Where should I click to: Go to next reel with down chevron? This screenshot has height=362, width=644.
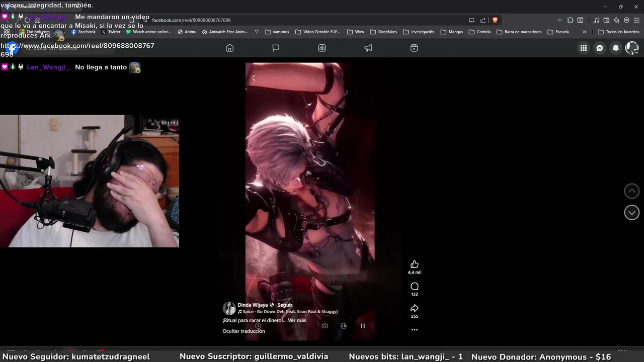632,212
